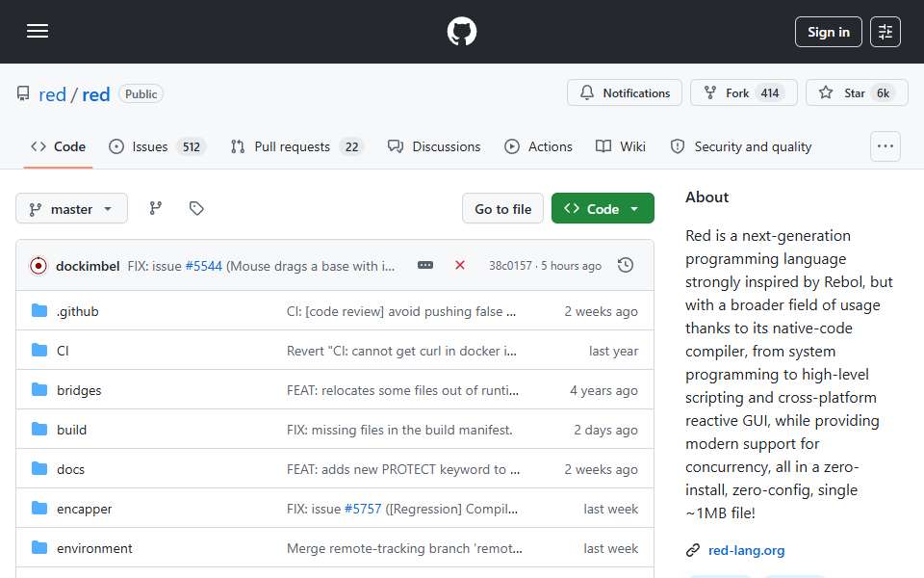View failed checks red X icon
924x578 pixels.
pyautogui.click(x=460, y=266)
